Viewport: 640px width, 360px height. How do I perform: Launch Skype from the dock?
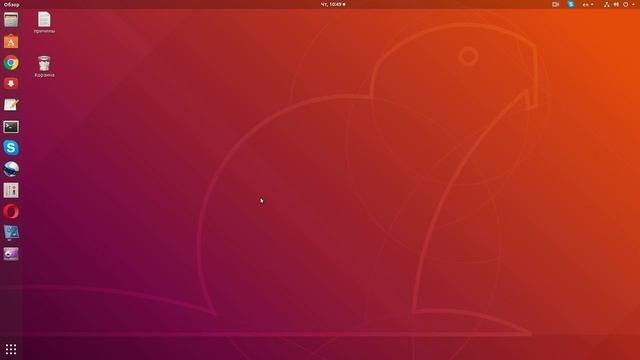point(11,148)
